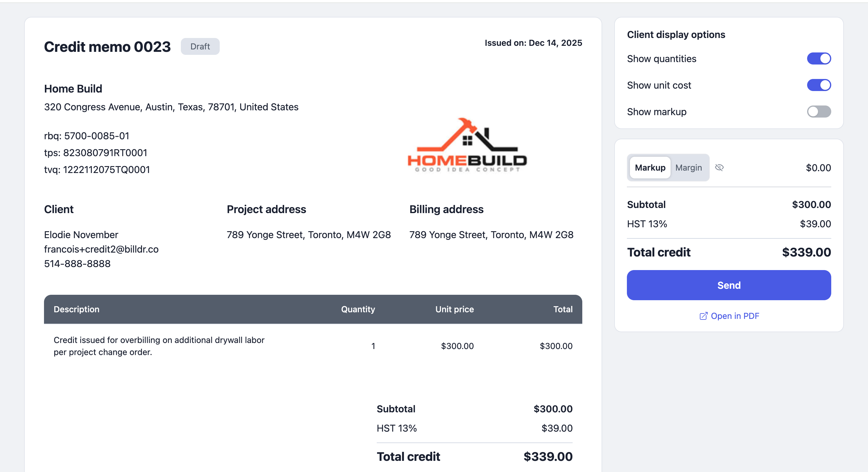This screenshot has height=472, width=868.
Task: Click the external-link icon beside Open in PDF
Action: coord(703,316)
